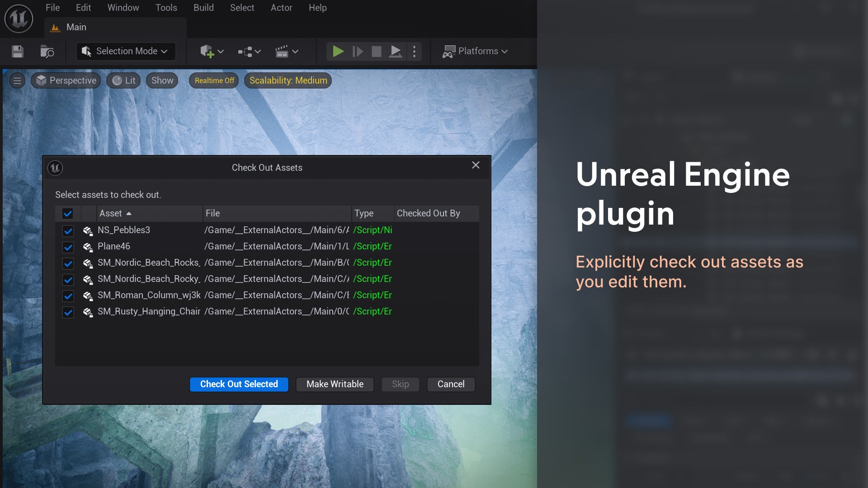
Task: Expand the Blueprints dropdown arrow
Action: [x=258, y=52]
